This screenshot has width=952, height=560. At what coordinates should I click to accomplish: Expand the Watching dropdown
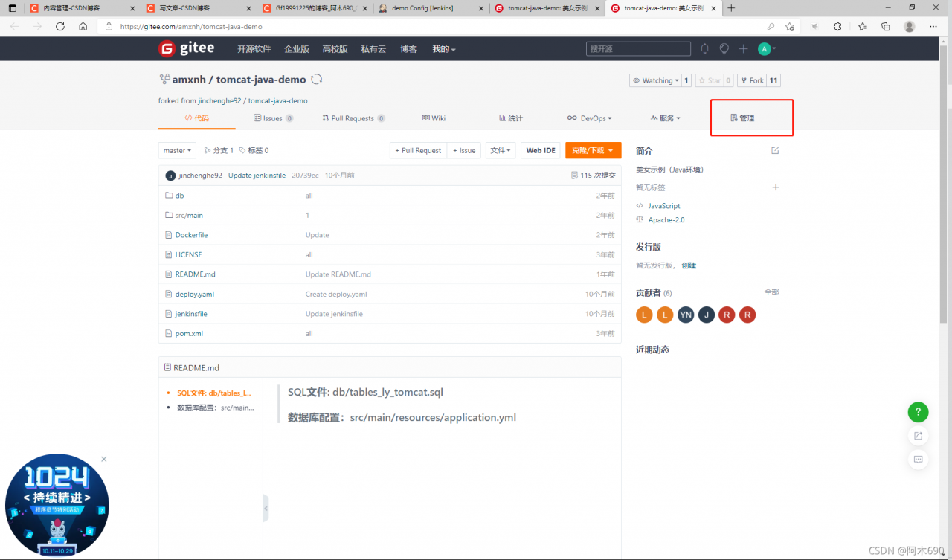(x=655, y=80)
